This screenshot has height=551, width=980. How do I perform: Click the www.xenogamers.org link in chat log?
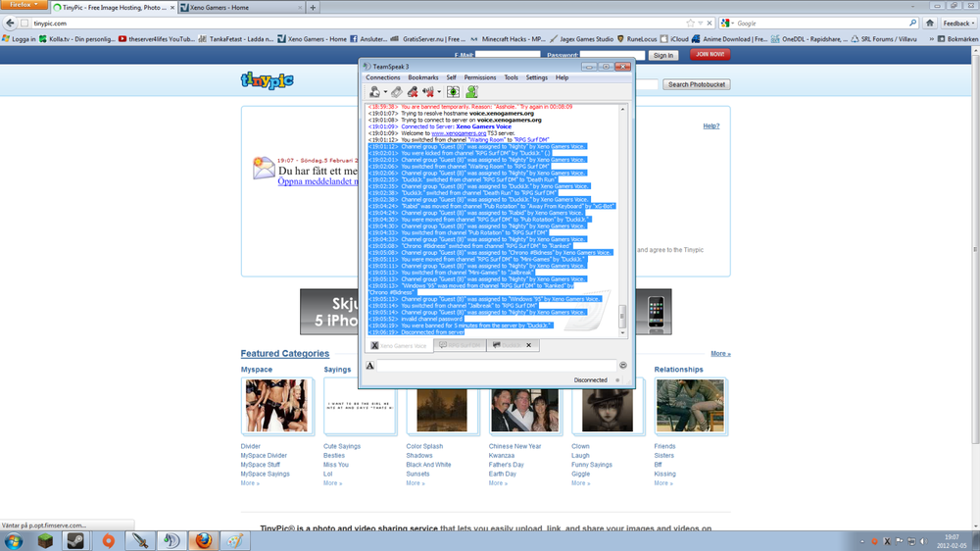coord(458,133)
